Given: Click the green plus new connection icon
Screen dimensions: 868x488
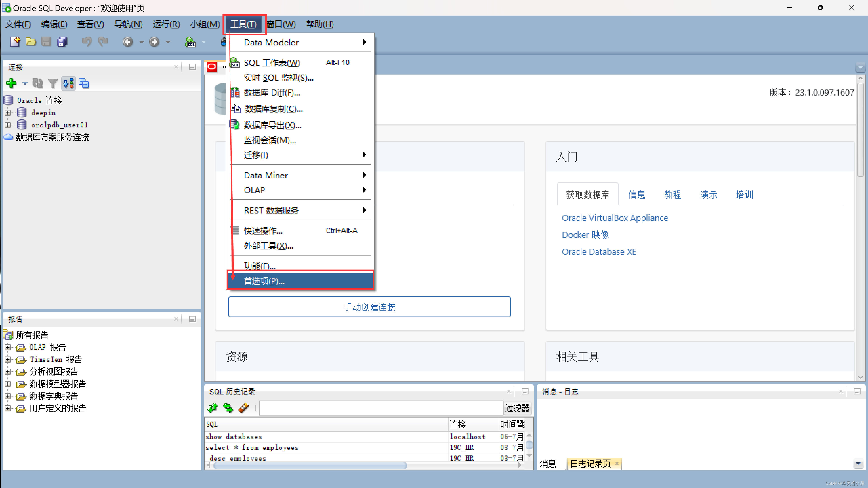Looking at the screenshot, I should tap(12, 83).
